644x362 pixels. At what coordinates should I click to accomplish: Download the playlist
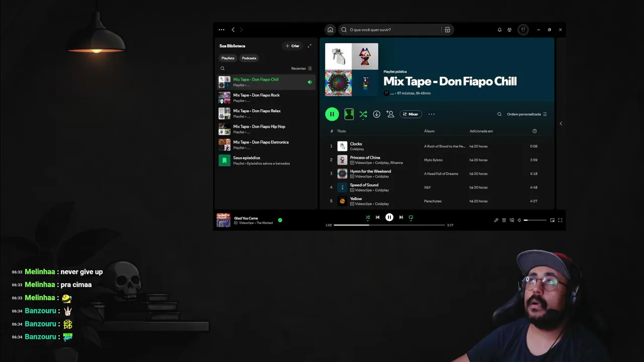tap(376, 114)
